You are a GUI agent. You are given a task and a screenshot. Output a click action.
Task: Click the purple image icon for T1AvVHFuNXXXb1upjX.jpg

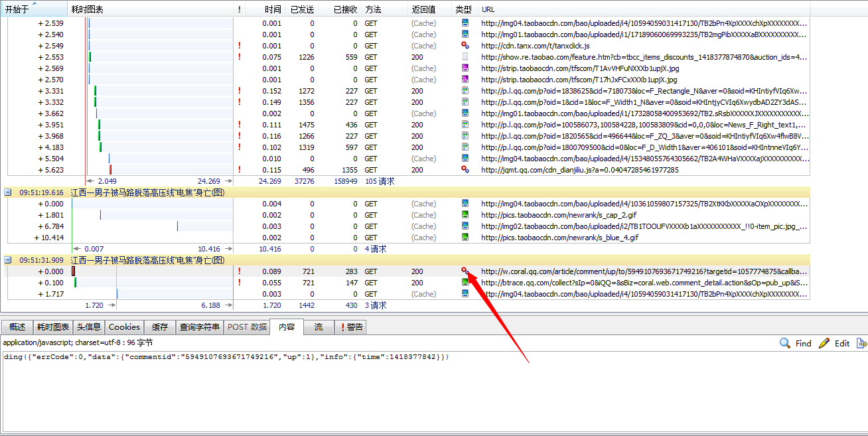click(x=465, y=68)
